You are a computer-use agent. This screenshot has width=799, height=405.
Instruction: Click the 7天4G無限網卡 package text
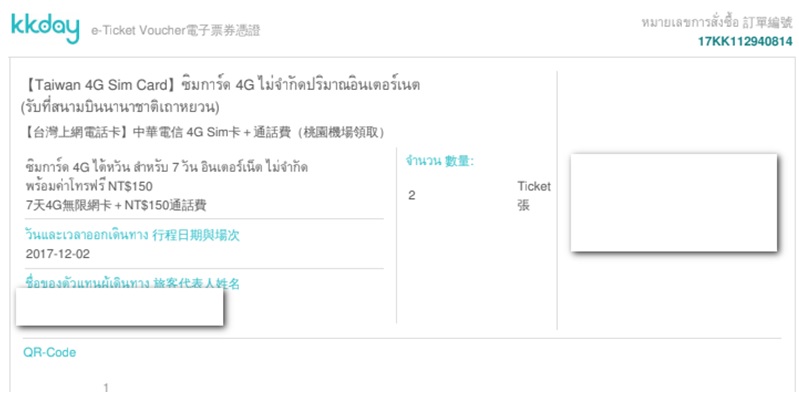click(116, 205)
